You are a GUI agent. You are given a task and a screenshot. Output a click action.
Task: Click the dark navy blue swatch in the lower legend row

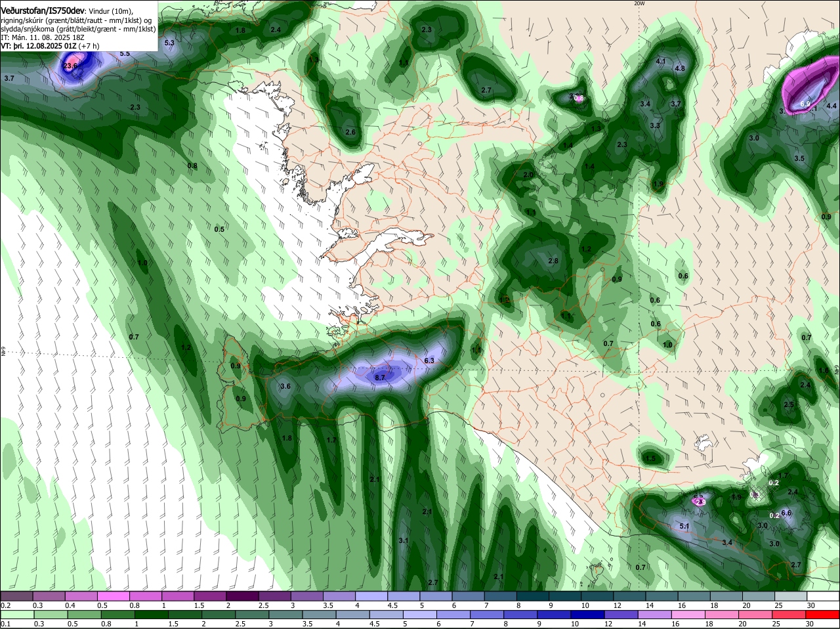pos(588,616)
